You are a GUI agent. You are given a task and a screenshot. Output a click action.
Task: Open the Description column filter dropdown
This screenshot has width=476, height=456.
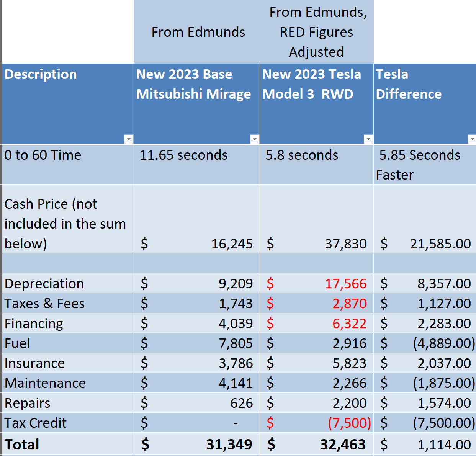129,139
